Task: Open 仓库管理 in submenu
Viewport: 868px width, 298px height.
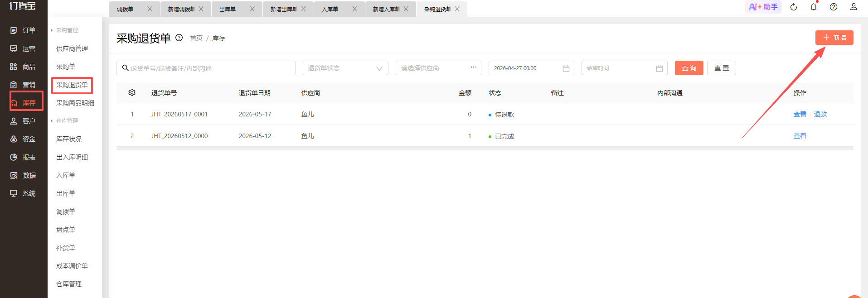Action: click(69, 284)
